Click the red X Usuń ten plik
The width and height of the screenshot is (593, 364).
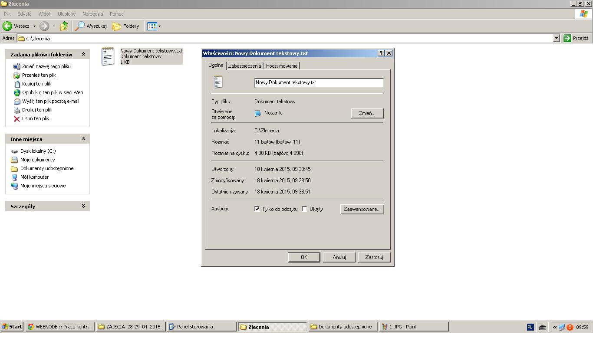[x=17, y=119]
